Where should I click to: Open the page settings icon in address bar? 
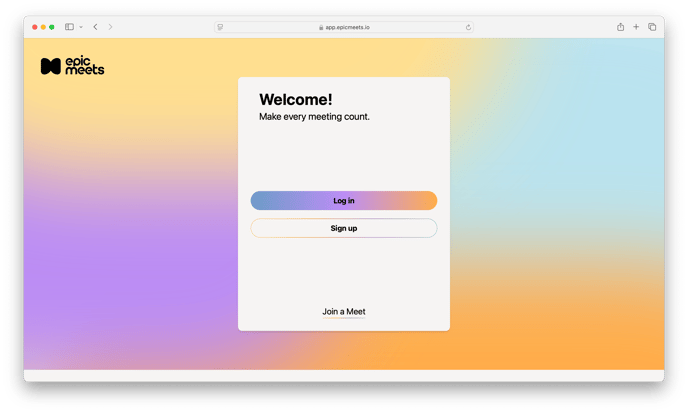coord(220,27)
